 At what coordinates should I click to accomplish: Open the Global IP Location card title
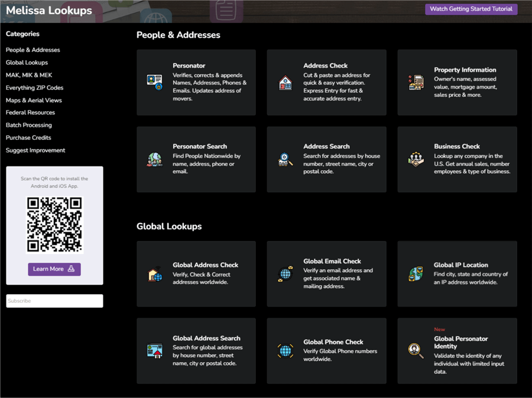click(460, 265)
